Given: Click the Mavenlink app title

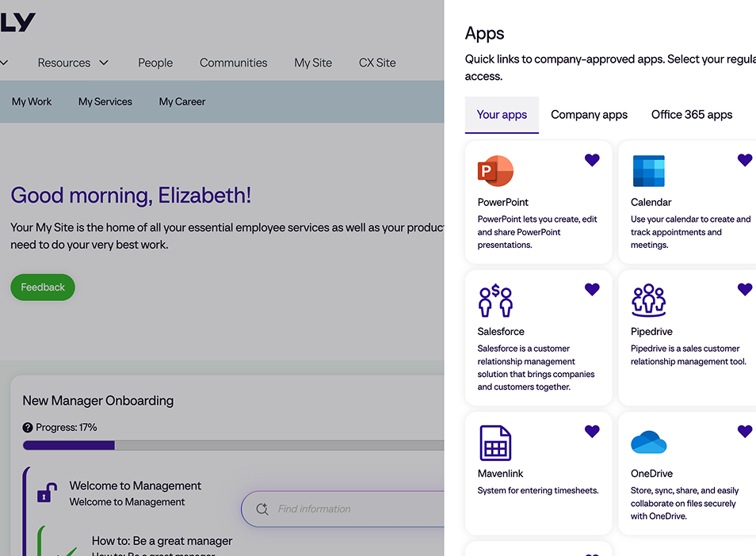Looking at the screenshot, I should [x=500, y=474].
